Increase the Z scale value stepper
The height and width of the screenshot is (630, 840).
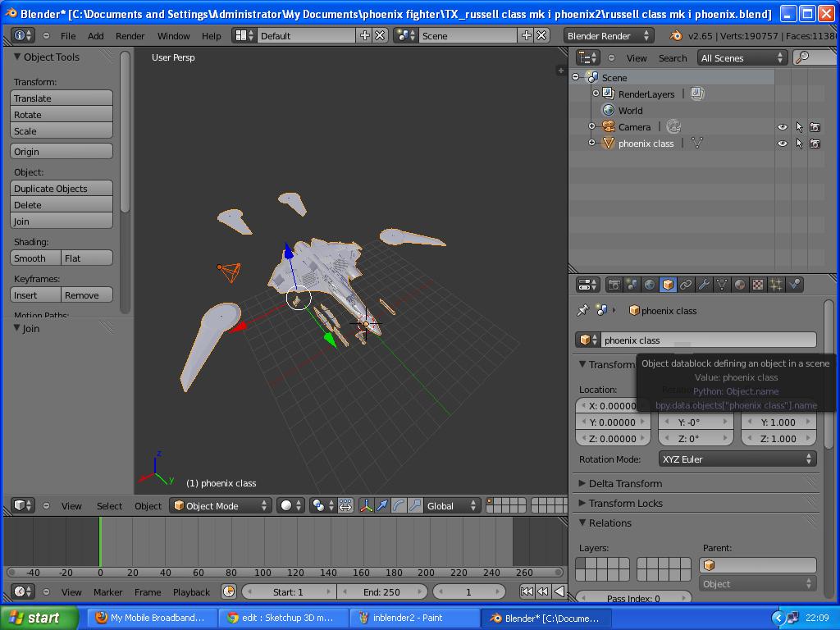click(x=808, y=438)
